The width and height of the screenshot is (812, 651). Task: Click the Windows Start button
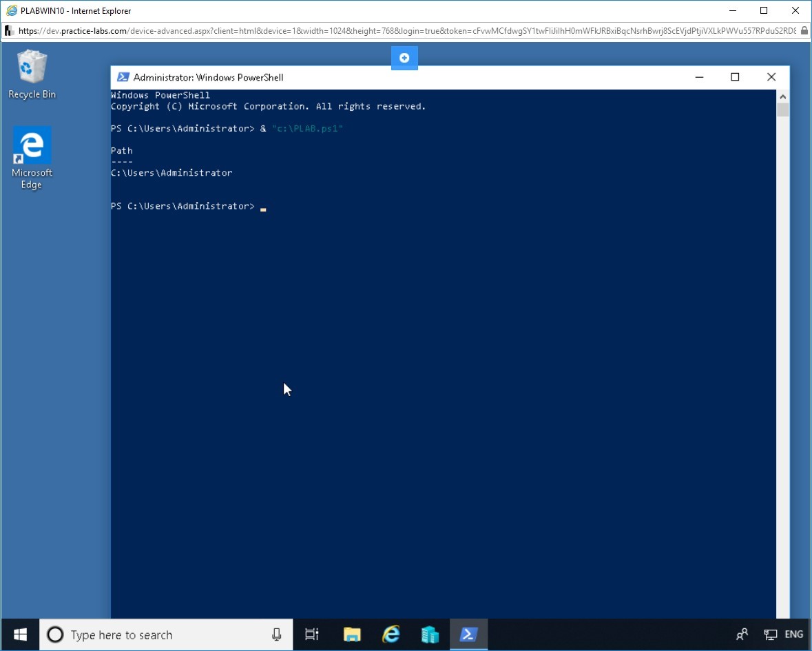tap(20, 634)
